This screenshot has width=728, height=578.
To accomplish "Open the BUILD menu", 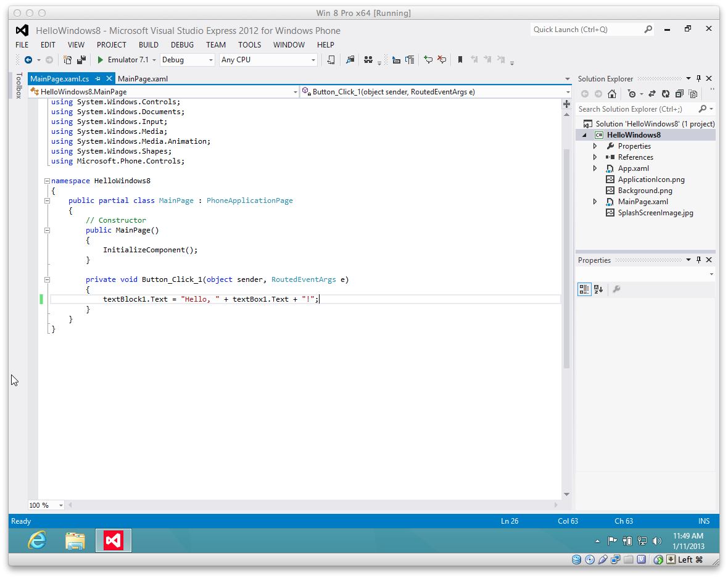I will tap(149, 45).
